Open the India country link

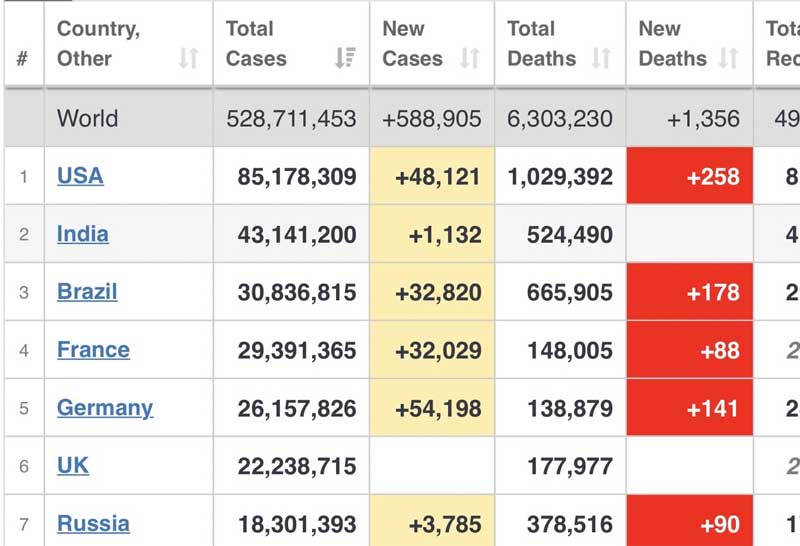click(83, 234)
